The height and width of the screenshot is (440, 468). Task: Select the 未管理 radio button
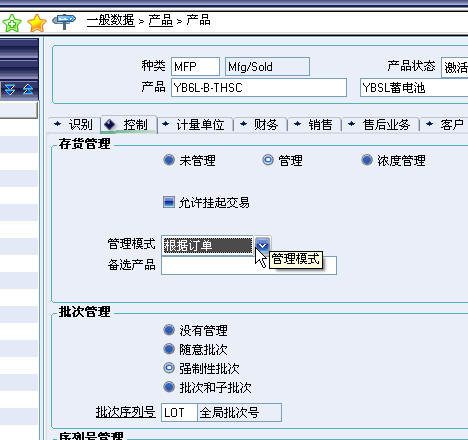coord(169,160)
